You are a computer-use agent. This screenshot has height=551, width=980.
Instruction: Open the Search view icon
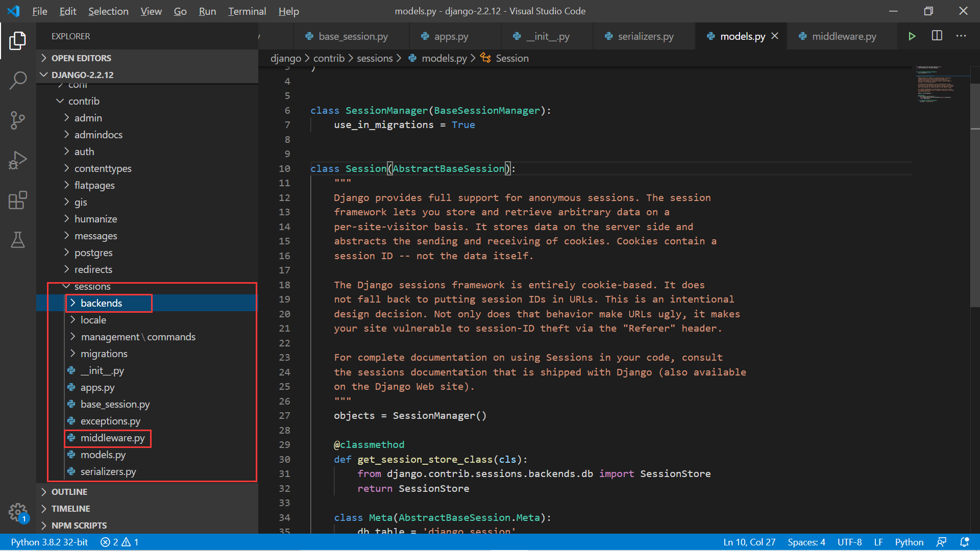click(x=18, y=81)
